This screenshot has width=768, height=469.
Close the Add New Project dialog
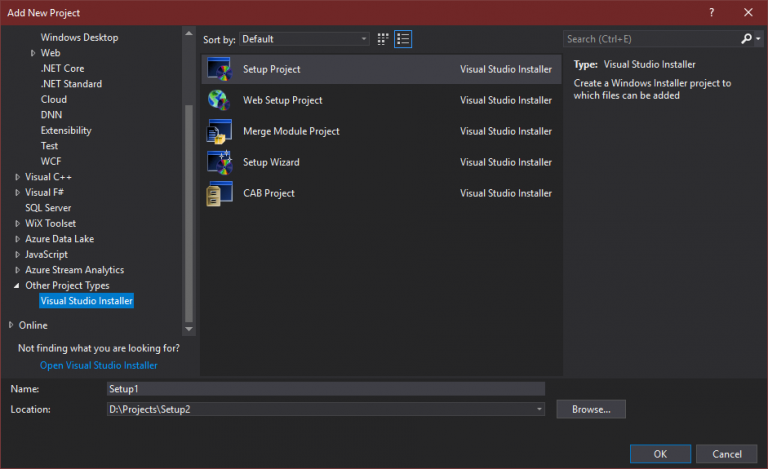click(748, 13)
